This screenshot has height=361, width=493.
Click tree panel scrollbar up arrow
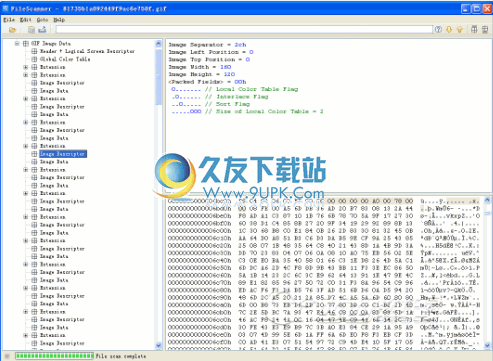coord(158,44)
